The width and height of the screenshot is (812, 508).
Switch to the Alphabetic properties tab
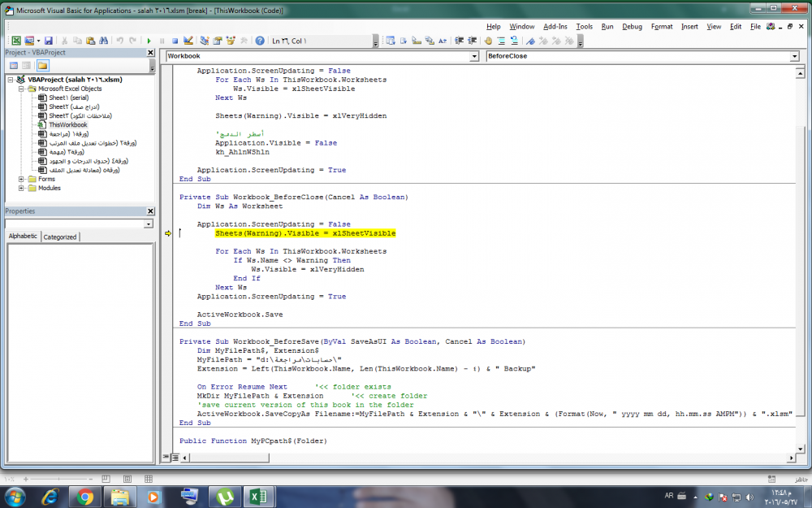click(23, 237)
